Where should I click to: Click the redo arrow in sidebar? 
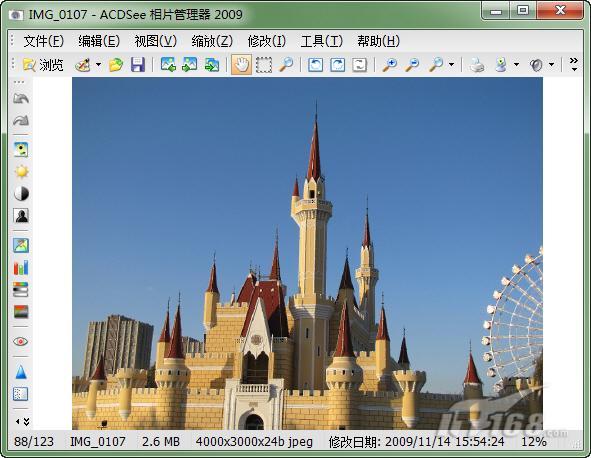pyautogui.click(x=21, y=121)
